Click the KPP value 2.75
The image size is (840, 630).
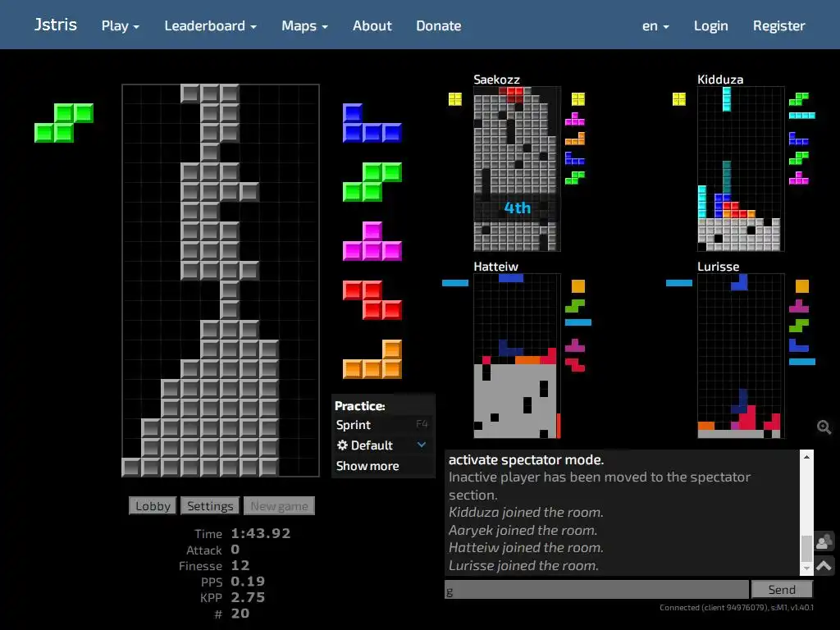coord(248,597)
